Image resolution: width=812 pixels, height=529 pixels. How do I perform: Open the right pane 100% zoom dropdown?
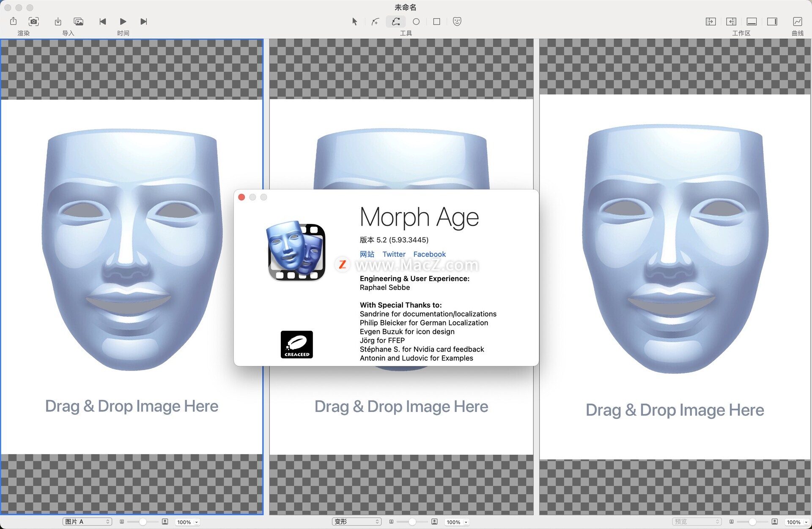click(x=797, y=522)
